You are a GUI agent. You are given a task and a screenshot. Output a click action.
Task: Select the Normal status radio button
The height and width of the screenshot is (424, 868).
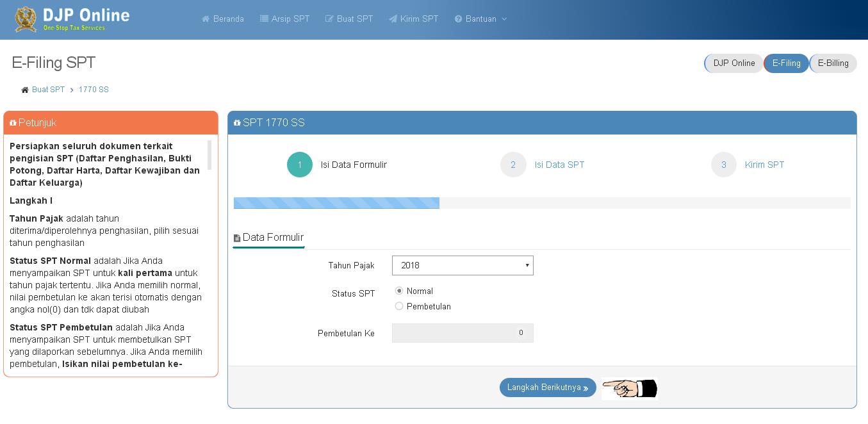tap(399, 290)
